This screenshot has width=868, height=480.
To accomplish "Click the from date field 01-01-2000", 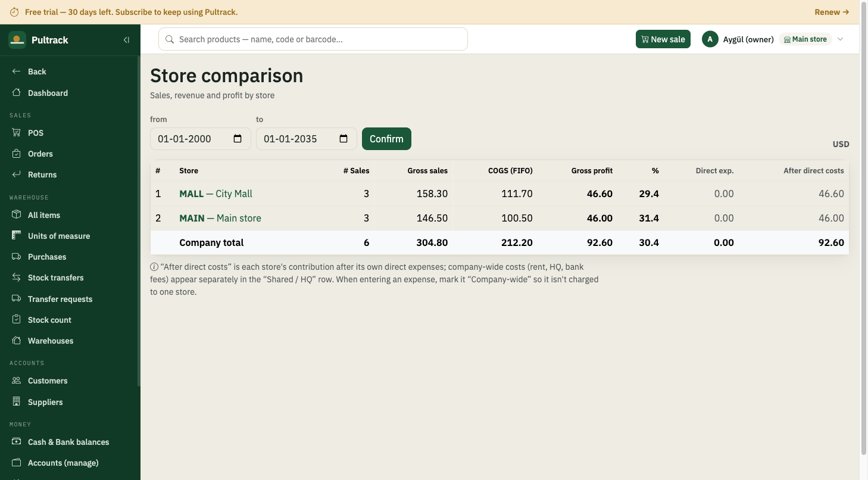I will [x=201, y=139].
